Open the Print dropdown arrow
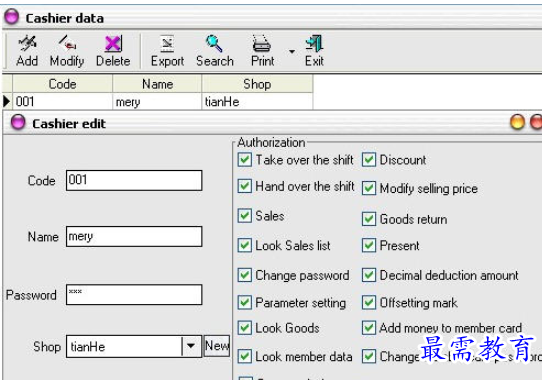 pyautogui.click(x=292, y=52)
